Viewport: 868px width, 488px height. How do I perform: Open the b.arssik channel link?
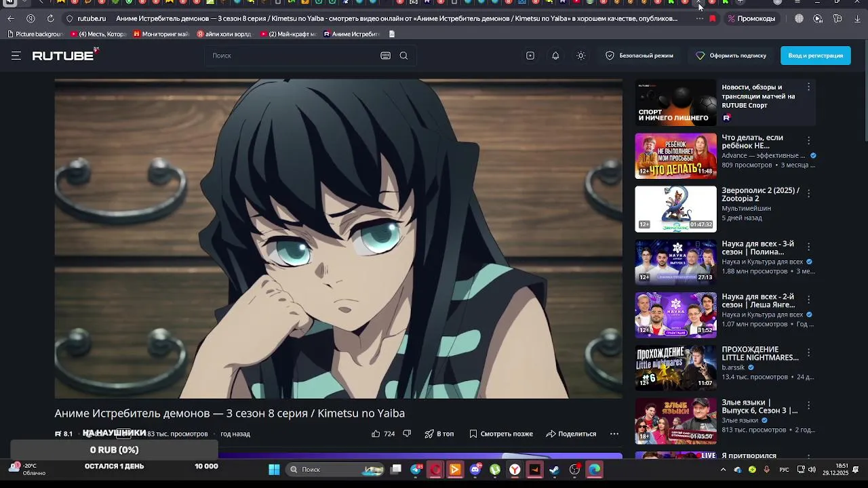[733, 367]
